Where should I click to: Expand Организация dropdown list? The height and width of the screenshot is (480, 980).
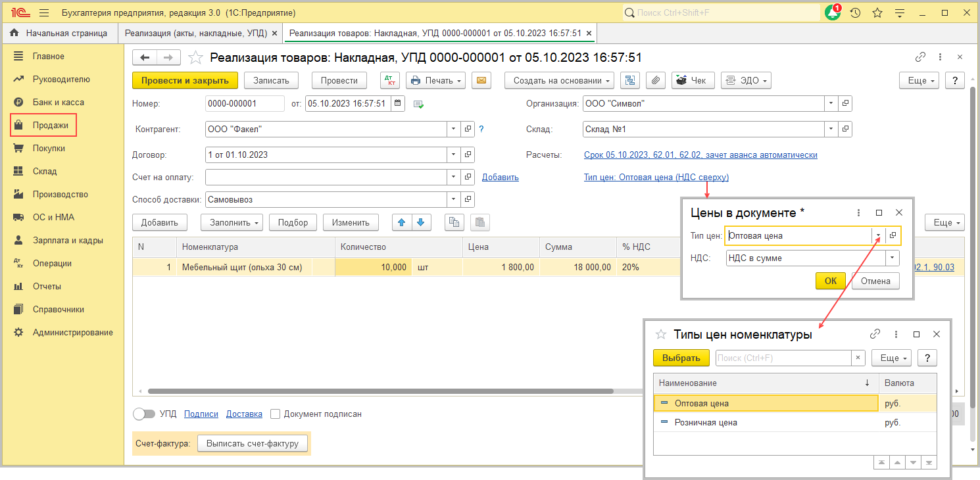(831, 103)
